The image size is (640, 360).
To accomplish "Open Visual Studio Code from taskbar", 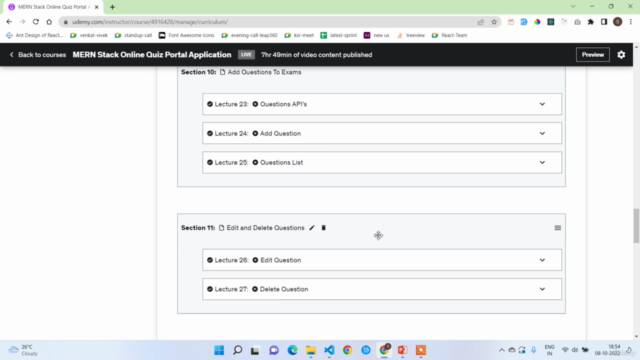I will point(329,350).
